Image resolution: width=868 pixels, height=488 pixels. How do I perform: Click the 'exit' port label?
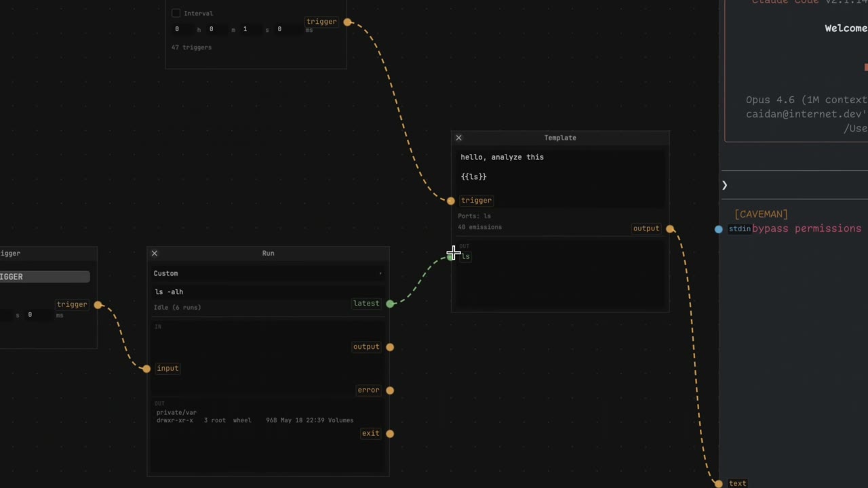370,434
